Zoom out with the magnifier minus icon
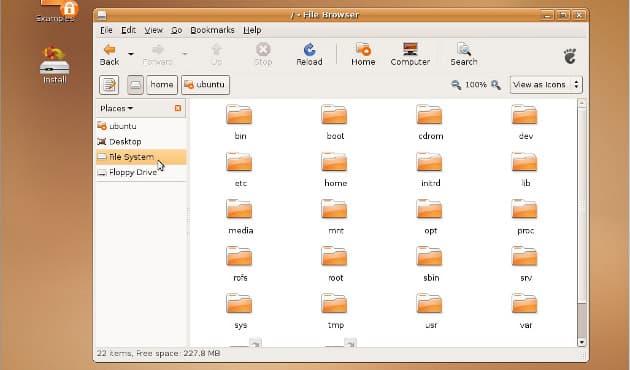630x370 pixels. click(x=456, y=85)
